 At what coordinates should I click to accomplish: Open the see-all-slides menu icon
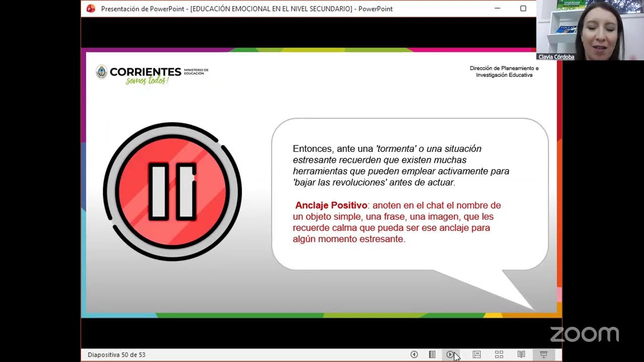[x=432, y=354]
